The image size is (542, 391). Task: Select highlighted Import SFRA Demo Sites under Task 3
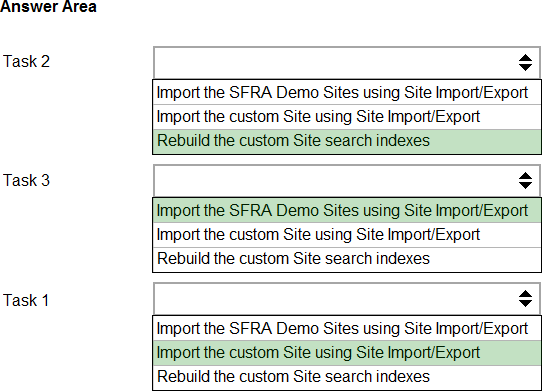click(x=347, y=211)
